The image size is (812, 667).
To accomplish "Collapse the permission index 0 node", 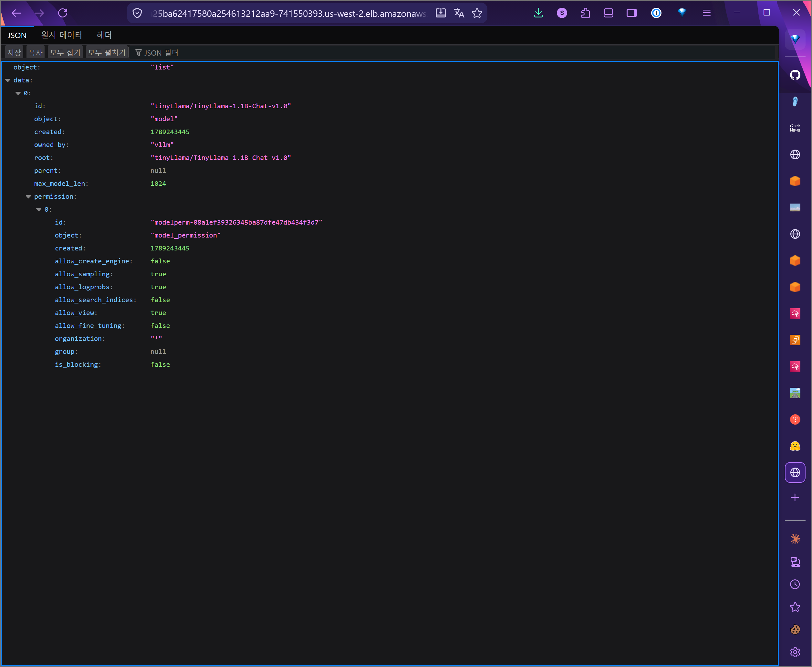I will (39, 210).
